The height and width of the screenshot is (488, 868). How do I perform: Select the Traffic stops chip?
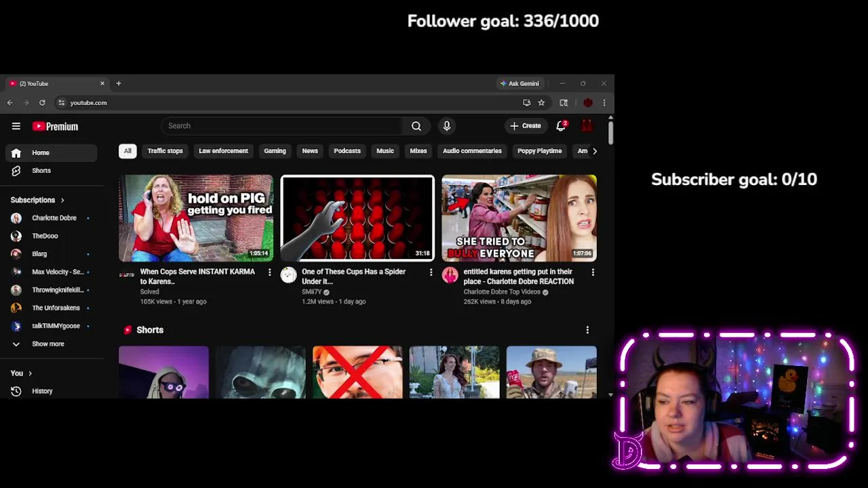click(165, 151)
